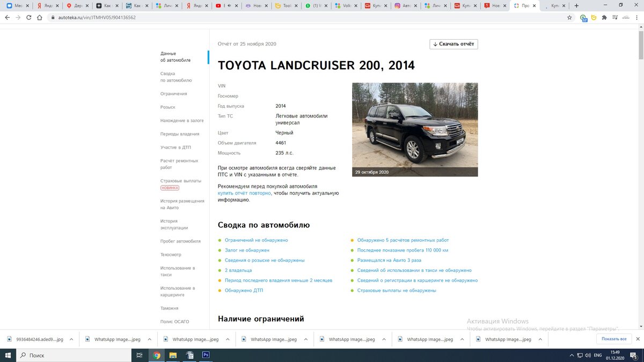The height and width of the screenshot is (362, 644).
Task: Open the volume control in the system tray
Action: pyautogui.click(x=588, y=355)
